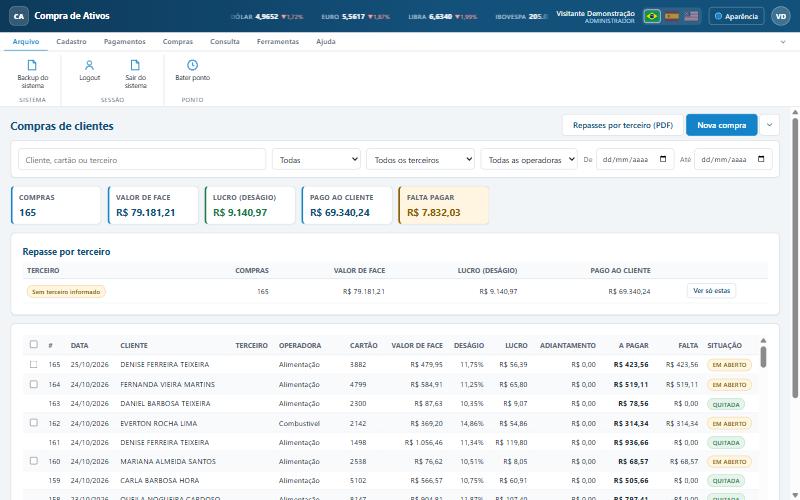Click client name EVERTON ROCHA LIMA
The width and height of the screenshot is (800, 500).
[159, 423]
